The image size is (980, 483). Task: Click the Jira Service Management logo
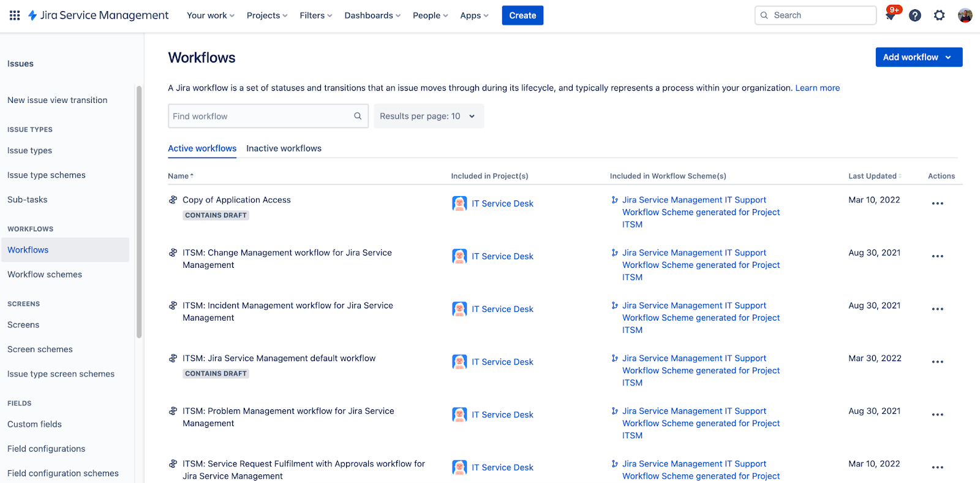pyautogui.click(x=98, y=15)
